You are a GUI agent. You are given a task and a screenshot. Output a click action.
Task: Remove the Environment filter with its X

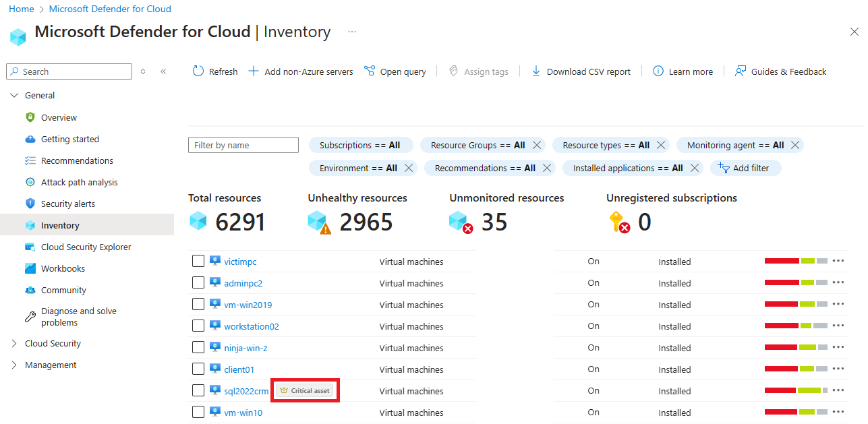[x=408, y=168]
